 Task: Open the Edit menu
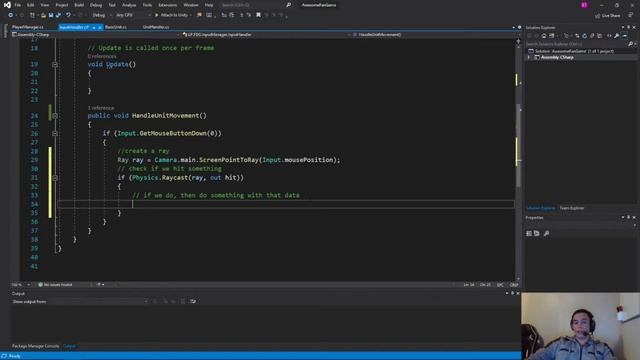(x=31, y=5)
